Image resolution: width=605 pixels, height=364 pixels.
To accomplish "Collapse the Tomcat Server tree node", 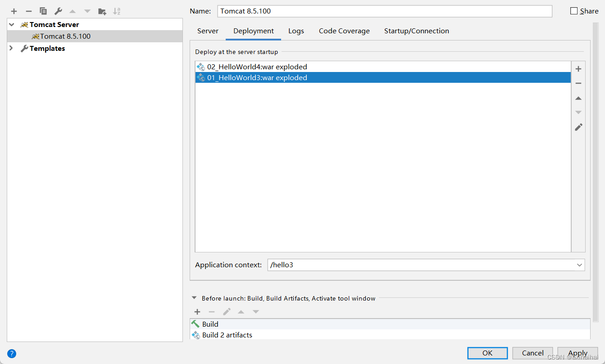I will tap(11, 25).
